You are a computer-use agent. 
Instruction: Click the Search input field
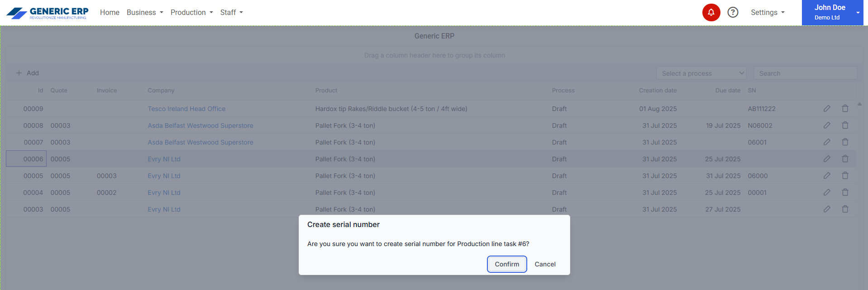[x=805, y=73]
